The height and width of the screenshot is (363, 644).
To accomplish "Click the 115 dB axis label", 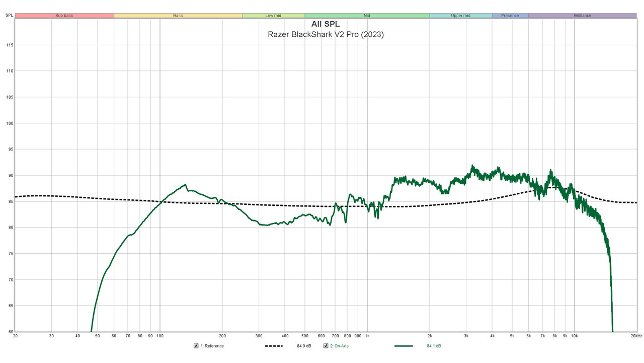I will coord(10,45).
